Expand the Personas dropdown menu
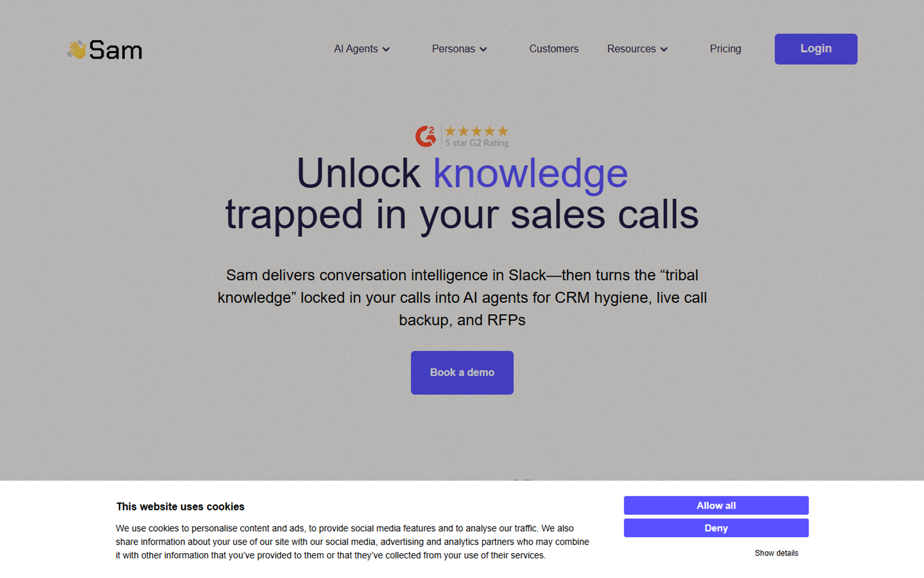The image size is (924, 578). (460, 49)
